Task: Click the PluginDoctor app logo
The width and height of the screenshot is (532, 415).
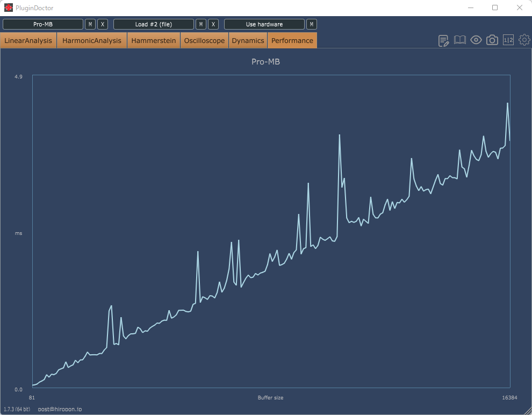Action: tap(9, 8)
